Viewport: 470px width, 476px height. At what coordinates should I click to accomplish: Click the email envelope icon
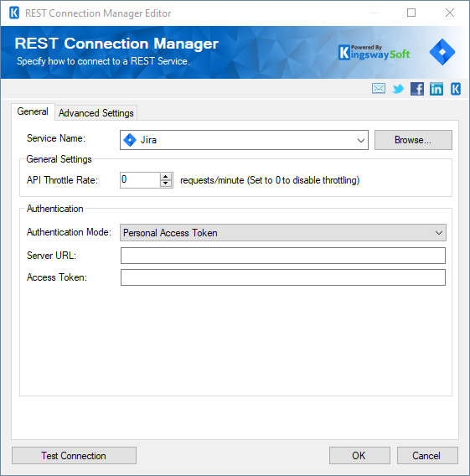[379, 89]
